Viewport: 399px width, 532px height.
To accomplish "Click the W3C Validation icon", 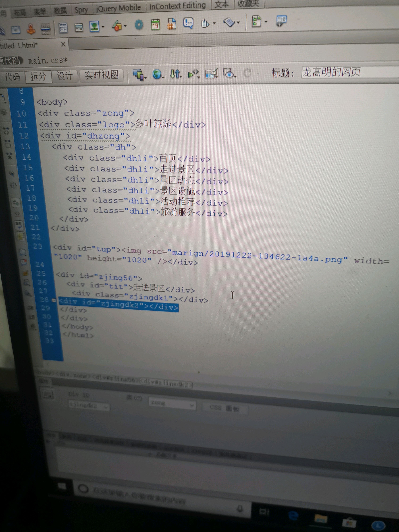I will click(x=194, y=74).
